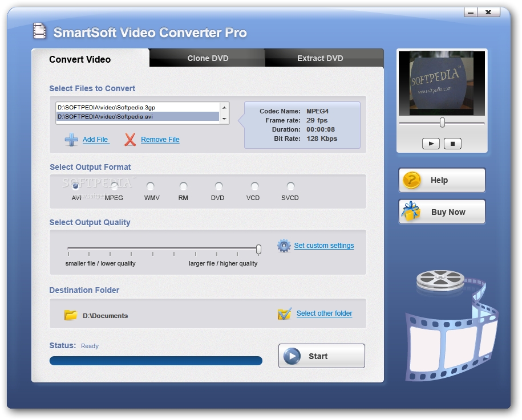Click the gear icon for custom settings

tap(284, 246)
